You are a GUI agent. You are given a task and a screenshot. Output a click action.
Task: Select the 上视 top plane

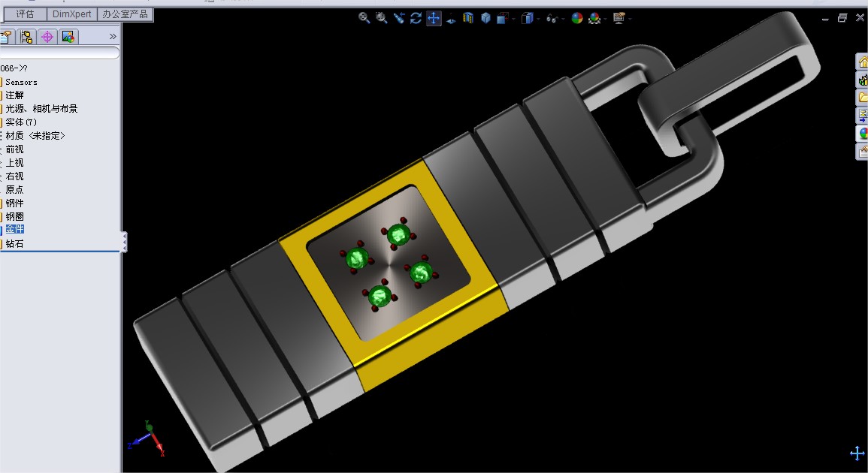(x=14, y=163)
